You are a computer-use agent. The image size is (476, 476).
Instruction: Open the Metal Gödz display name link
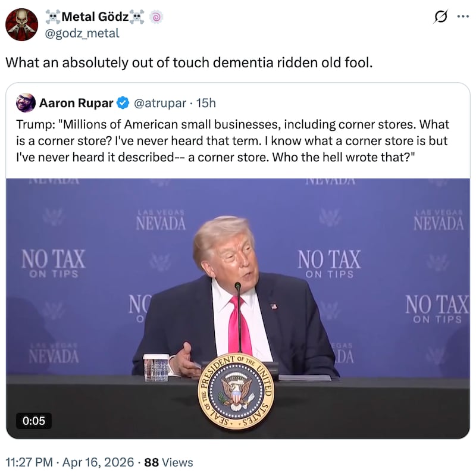pos(95,18)
